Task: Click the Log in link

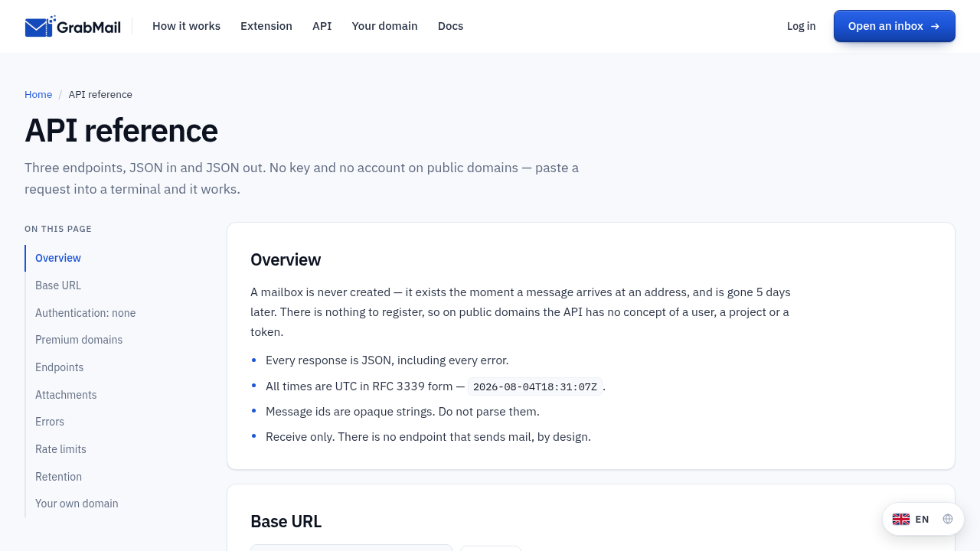Action: tap(801, 26)
